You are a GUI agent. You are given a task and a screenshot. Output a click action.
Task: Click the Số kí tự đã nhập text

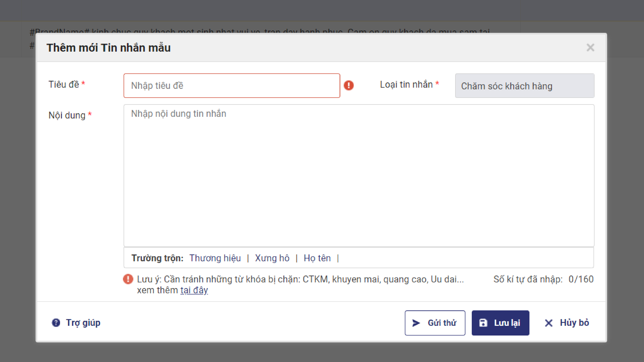[528, 279]
